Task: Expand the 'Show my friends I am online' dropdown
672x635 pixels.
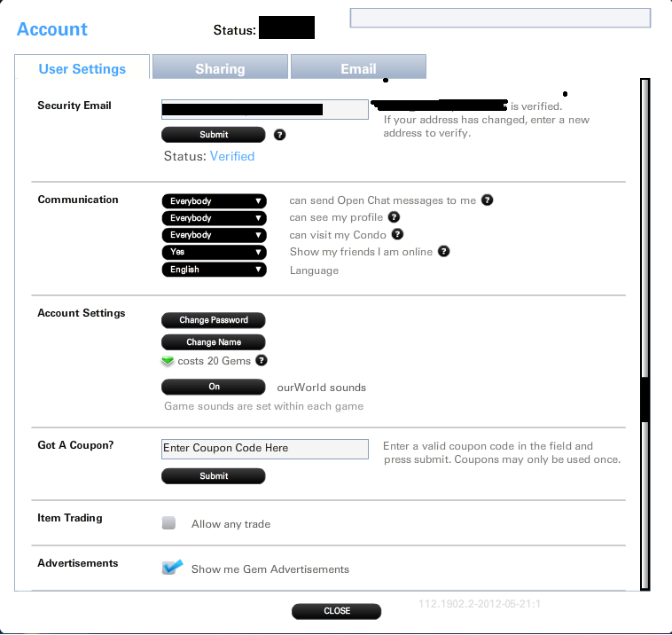Action: pos(214,252)
